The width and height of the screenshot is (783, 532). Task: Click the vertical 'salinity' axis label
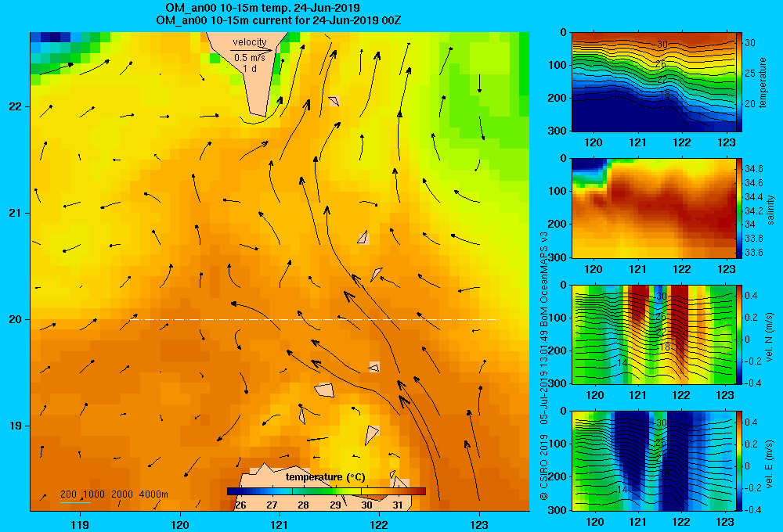pyautogui.click(x=770, y=210)
